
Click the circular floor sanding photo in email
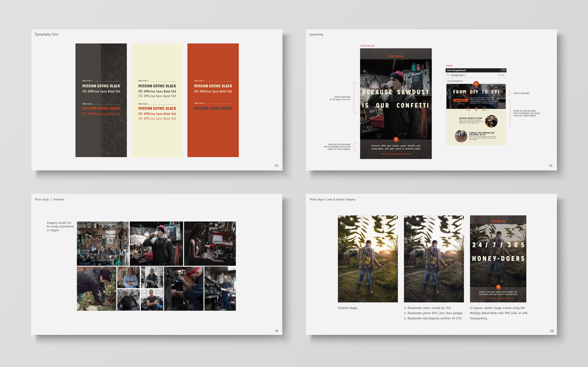tap(461, 136)
